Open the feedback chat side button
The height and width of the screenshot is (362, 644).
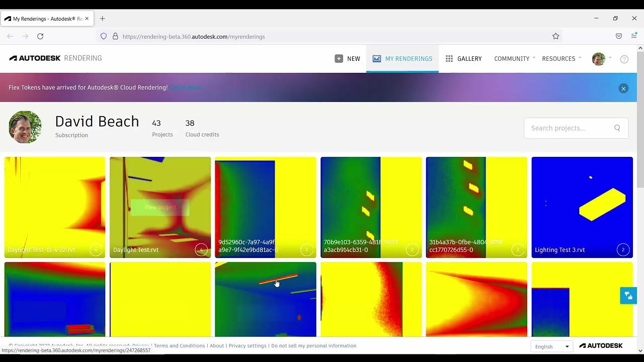point(628,296)
